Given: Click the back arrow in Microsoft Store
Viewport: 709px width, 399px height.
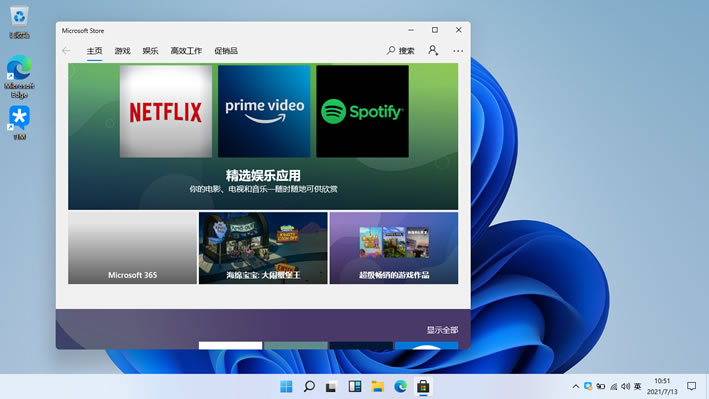Looking at the screenshot, I should point(66,51).
